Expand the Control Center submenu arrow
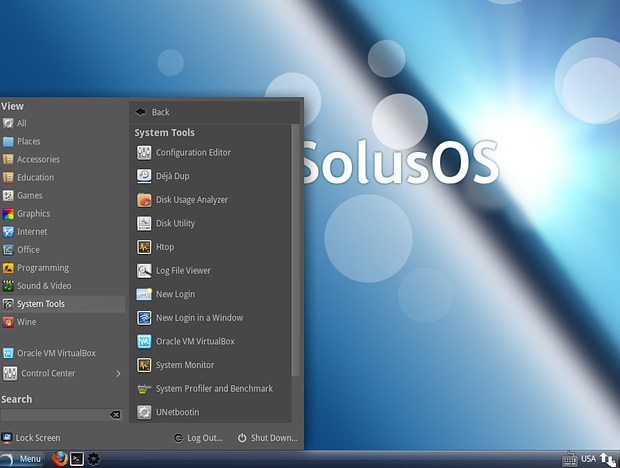620x468 pixels. (x=118, y=374)
